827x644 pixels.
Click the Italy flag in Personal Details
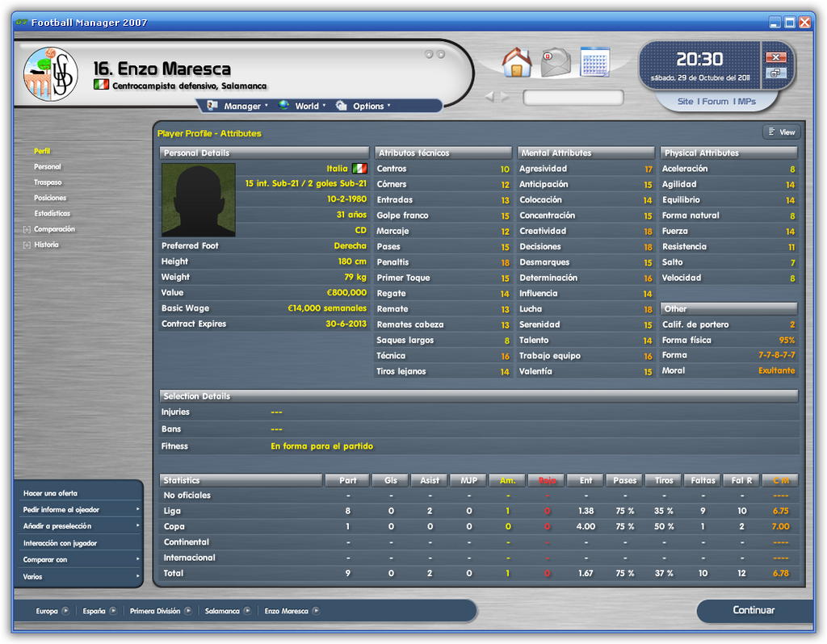point(359,169)
